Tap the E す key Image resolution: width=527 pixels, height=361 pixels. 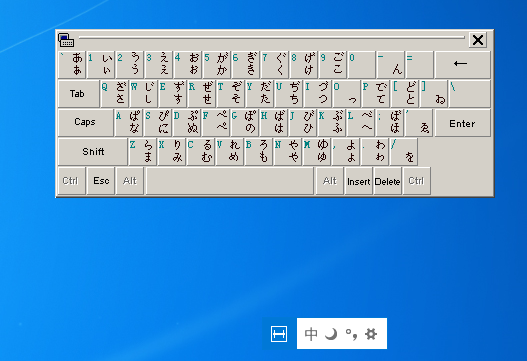172,93
